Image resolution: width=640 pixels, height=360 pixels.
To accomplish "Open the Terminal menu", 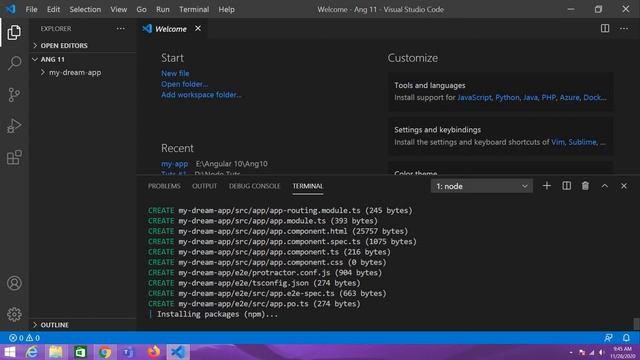I will (x=194, y=9).
